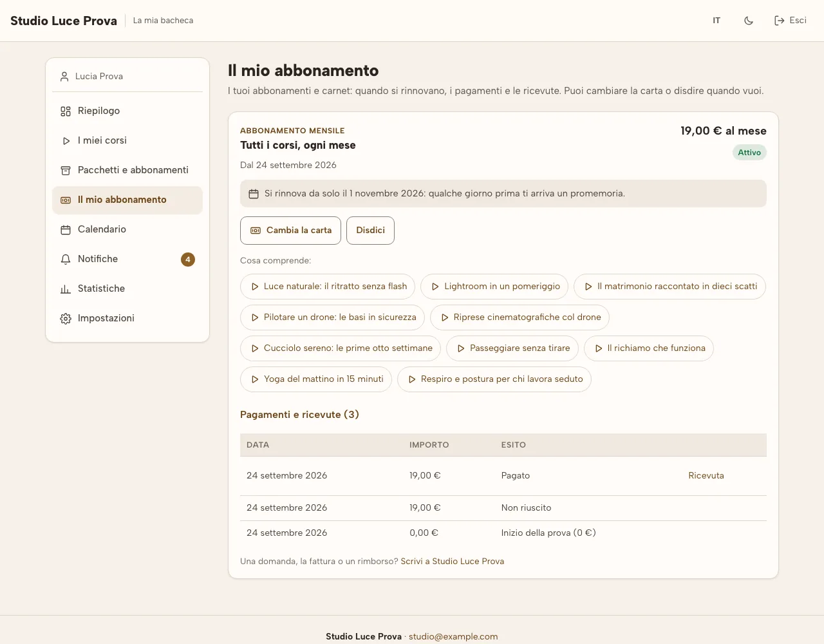Viewport: 824px width, 644px height.
Task: Click the Riepilogo dashboard icon
Action: (x=66, y=111)
